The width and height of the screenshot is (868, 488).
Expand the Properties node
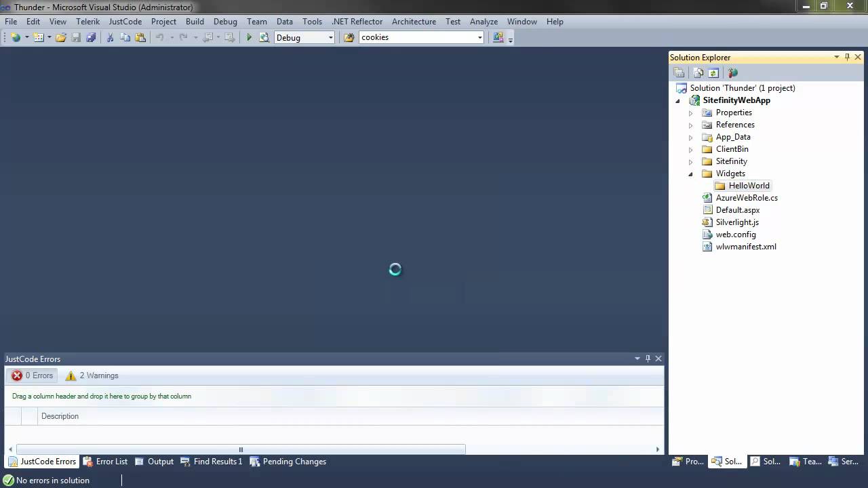[x=691, y=113]
